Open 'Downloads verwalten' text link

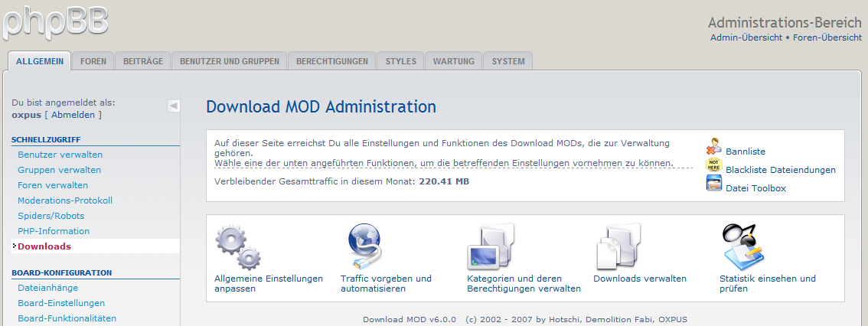point(640,279)
